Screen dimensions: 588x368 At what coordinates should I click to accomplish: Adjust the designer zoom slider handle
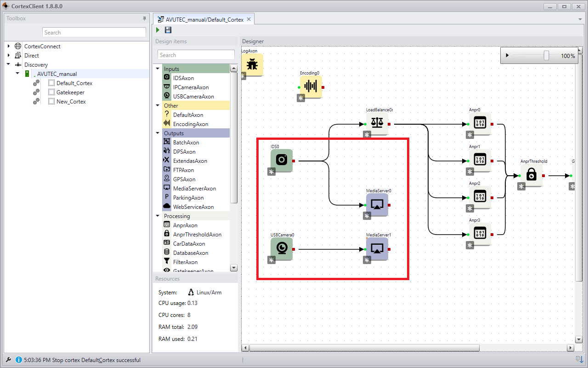(x=546, y=56)
